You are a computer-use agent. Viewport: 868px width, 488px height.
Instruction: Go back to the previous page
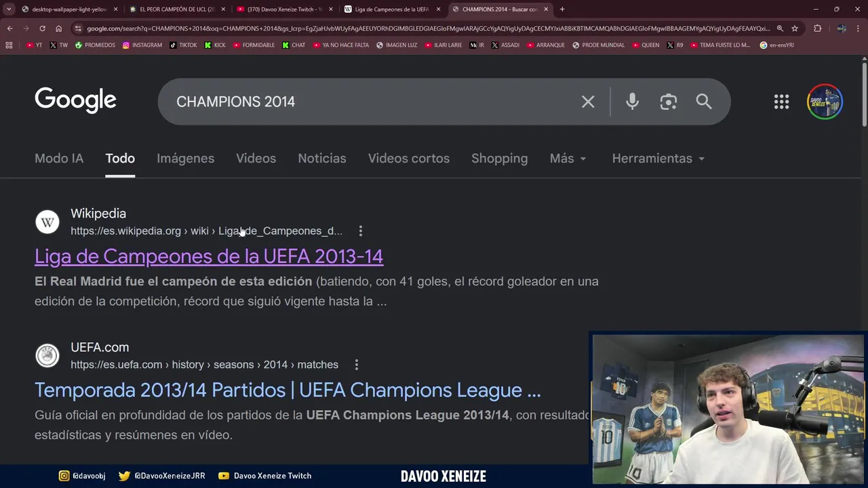click(x=9, y=28)
